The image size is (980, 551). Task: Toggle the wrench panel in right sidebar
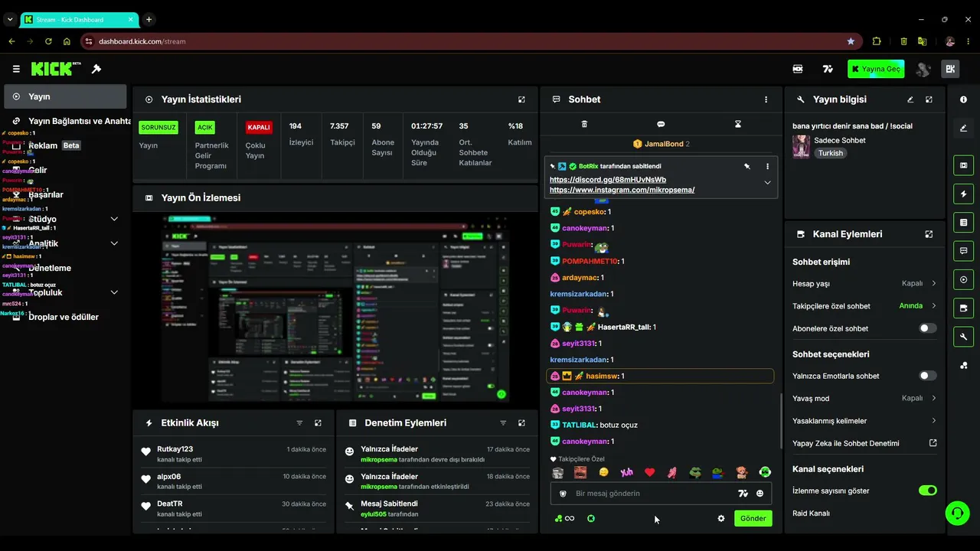(963, 337)
